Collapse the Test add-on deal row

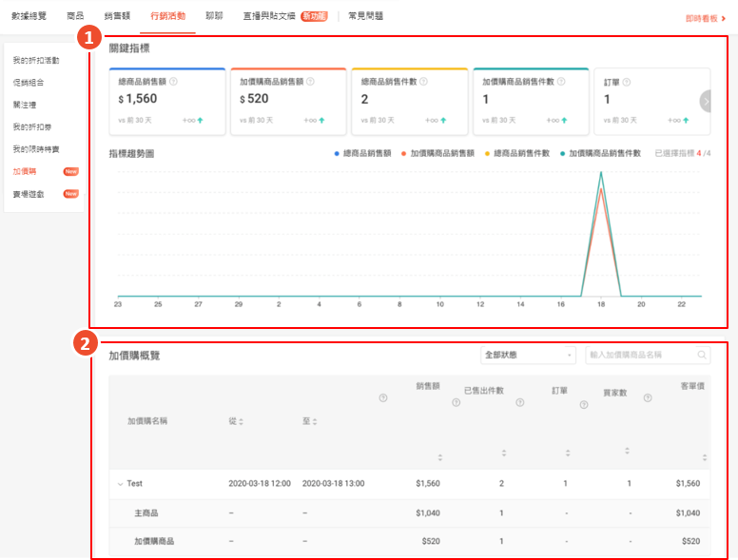tap(120, 484)
